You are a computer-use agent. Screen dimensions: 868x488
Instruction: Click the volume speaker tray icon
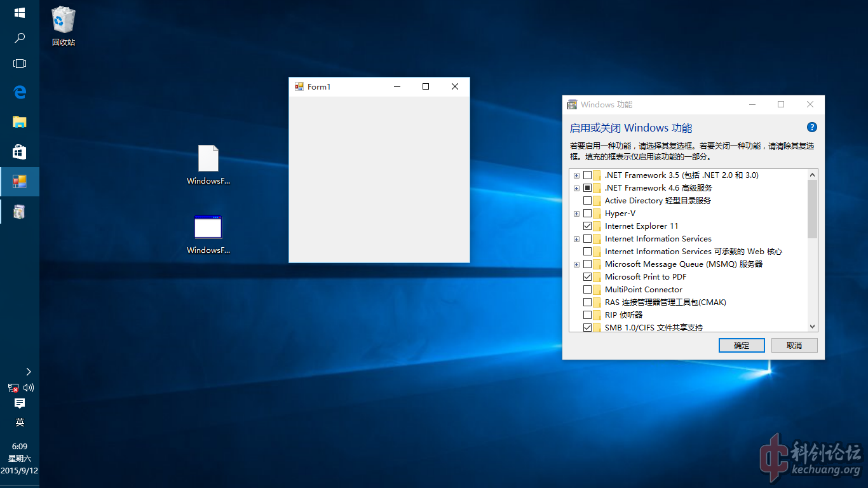tap(29, 388)
